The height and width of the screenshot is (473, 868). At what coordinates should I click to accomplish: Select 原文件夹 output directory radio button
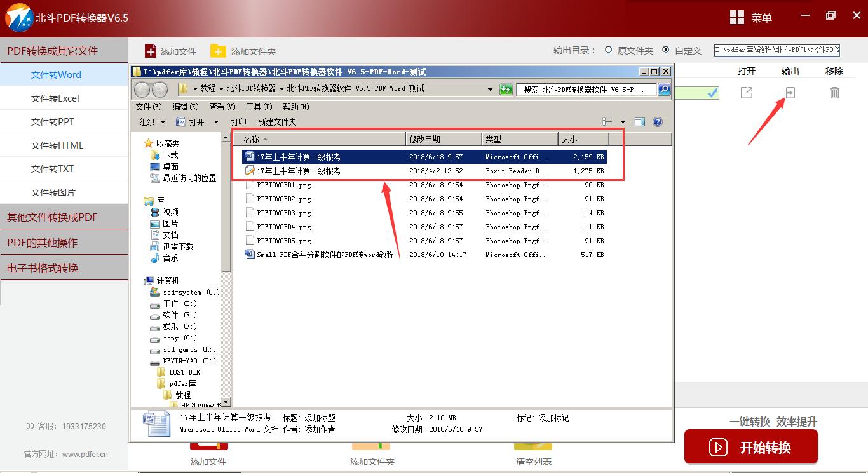pyautogui.click(x=608, y=51)
